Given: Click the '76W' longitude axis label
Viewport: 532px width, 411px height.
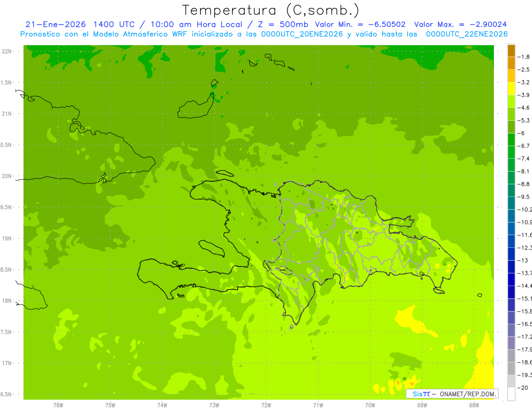Looking at the screenshot, I should pos(58,405).
